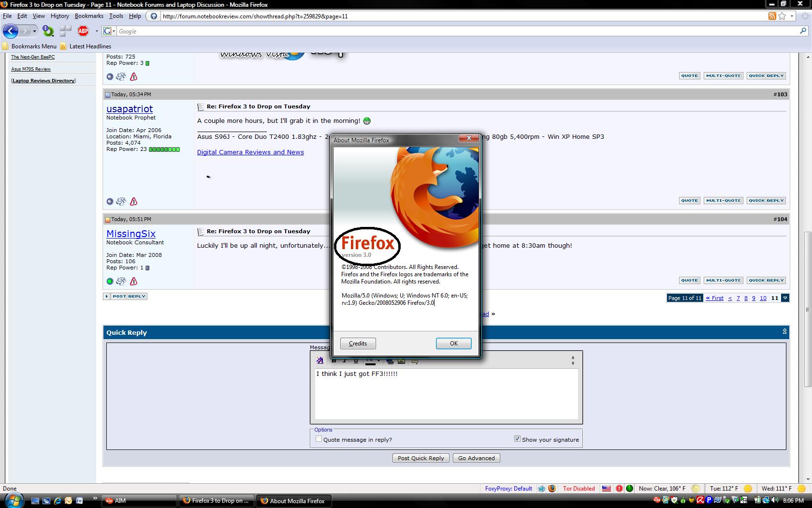Image resolution: width=812 pixels, height=508 pixels.
Task: Click the remove formatting icon in editor
Action: pyautogui.click(x=319, y=360)
